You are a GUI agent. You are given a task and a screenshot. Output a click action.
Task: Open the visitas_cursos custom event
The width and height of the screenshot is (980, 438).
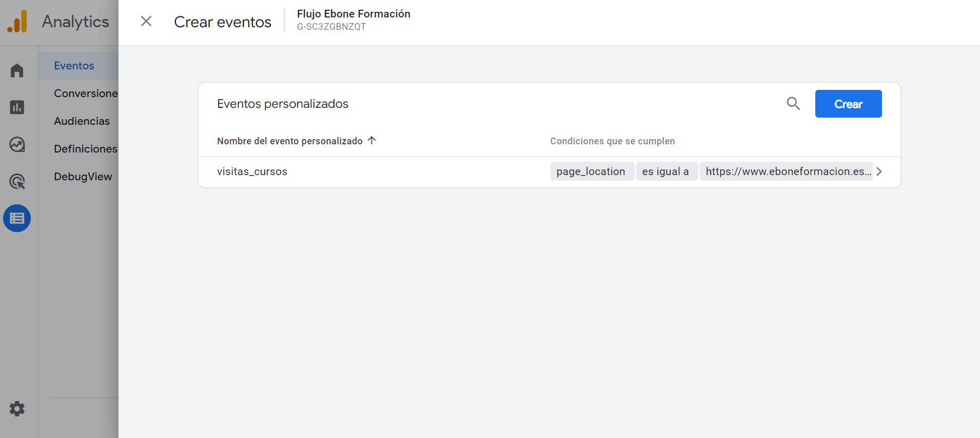[x=252, y=172]
